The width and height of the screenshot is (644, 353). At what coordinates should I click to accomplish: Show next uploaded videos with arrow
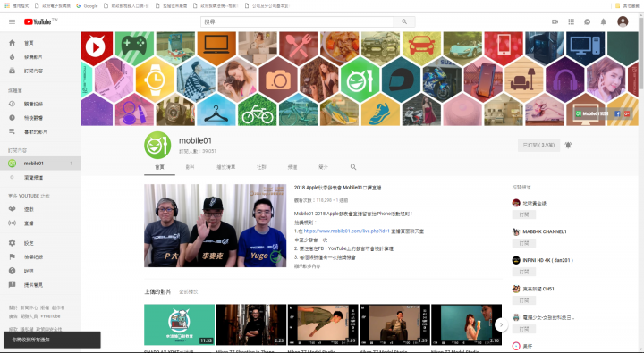pyautogui.click(x=501, y=324)
